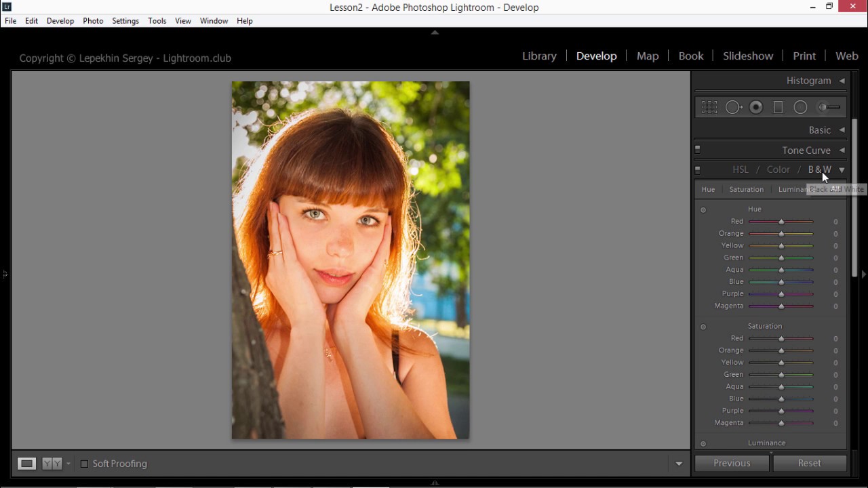This screenshot has width=868, height=488.
Task: Open the Help menu
Action: point(245,21)
